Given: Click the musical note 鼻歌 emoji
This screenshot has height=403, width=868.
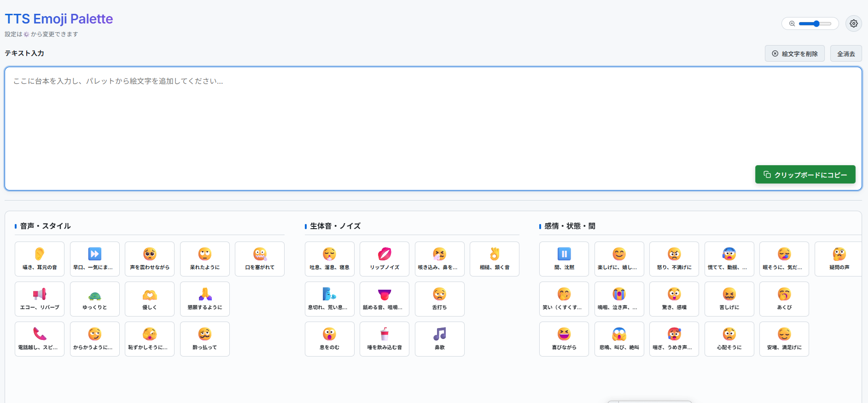Looking at the screenshot, I should coord(439,339).
